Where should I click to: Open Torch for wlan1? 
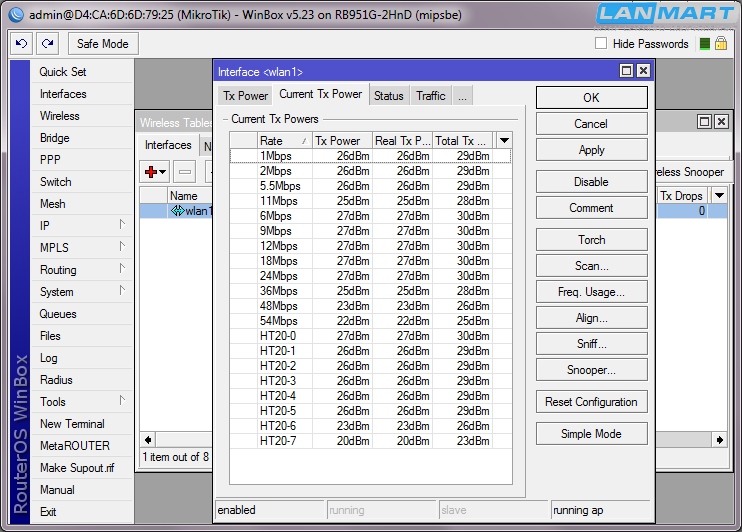pyautogui.click(x=592, y=240)
